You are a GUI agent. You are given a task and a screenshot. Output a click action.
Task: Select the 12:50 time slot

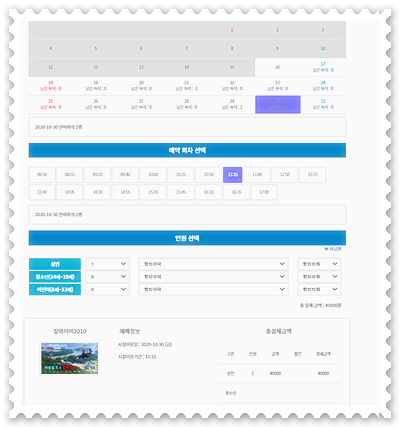[285, 175]
